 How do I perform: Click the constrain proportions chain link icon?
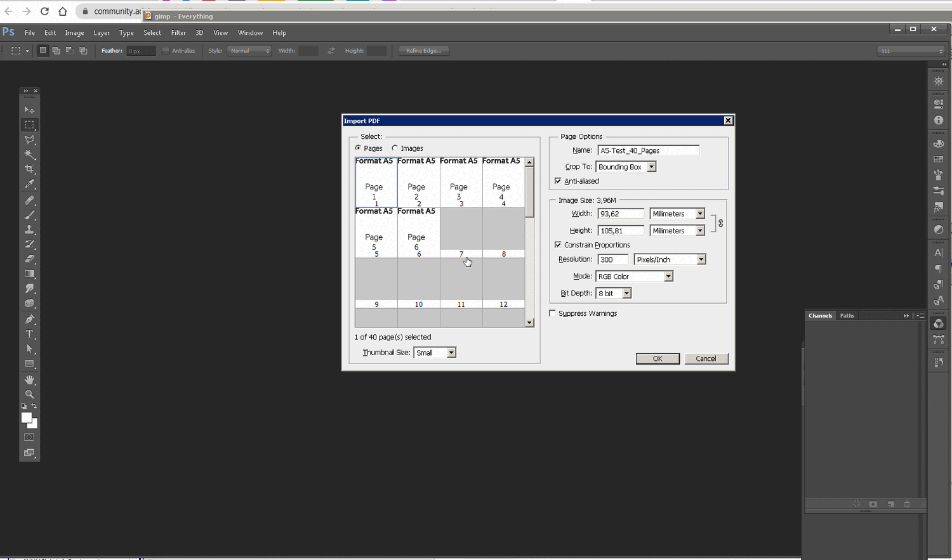(x=720, y=223)
